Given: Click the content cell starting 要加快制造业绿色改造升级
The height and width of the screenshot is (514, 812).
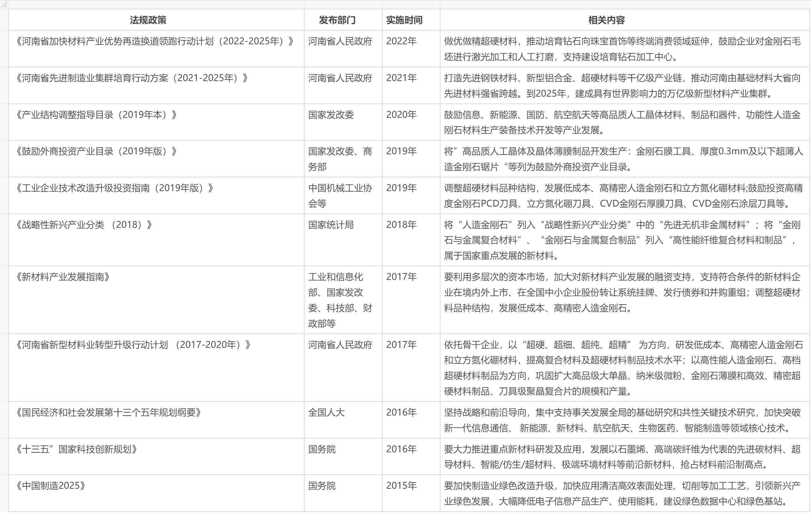Looking at the screenshot, I should point(625,493).
